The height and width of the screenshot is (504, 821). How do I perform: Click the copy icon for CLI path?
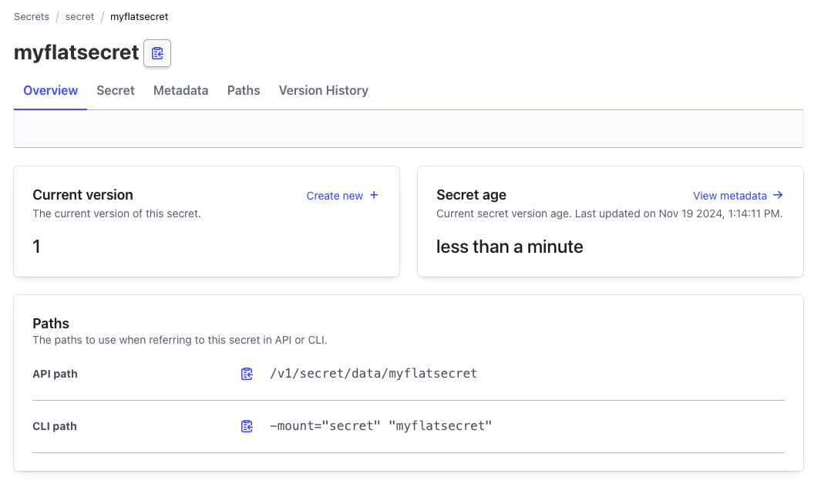click(247, 426)
